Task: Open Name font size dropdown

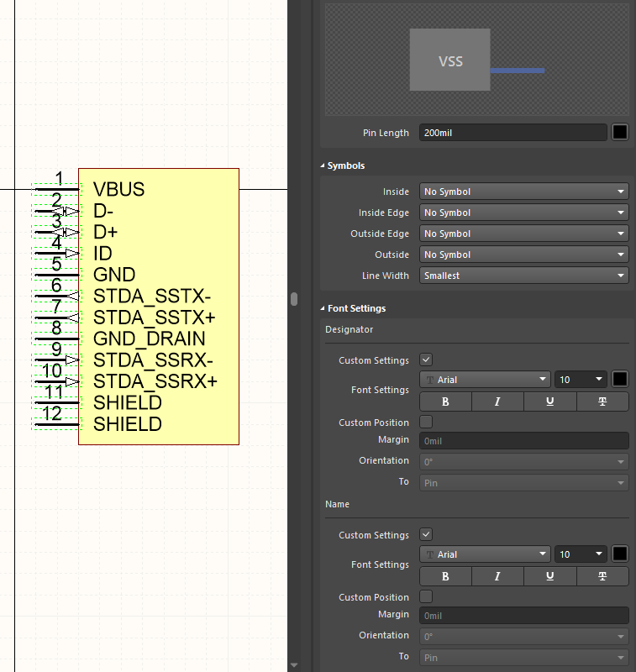Action: point(581,554)
